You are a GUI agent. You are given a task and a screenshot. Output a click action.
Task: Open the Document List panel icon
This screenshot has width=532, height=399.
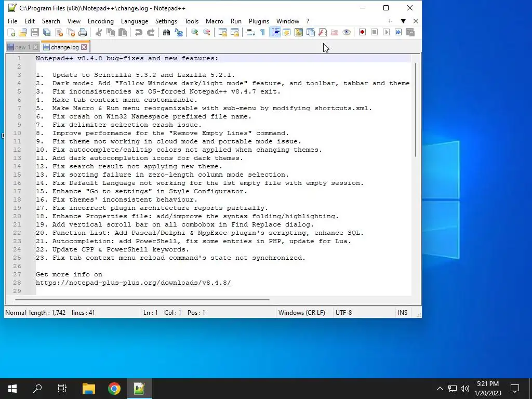pyautogui.click(x=311, y=32)
